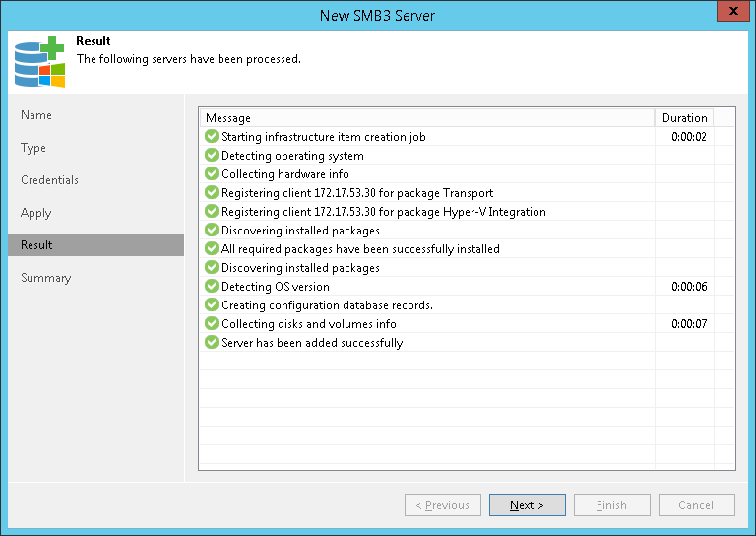Select row 'Creating configuration database records.'
The image size is (756, 536).
click(x=467, y=304)
